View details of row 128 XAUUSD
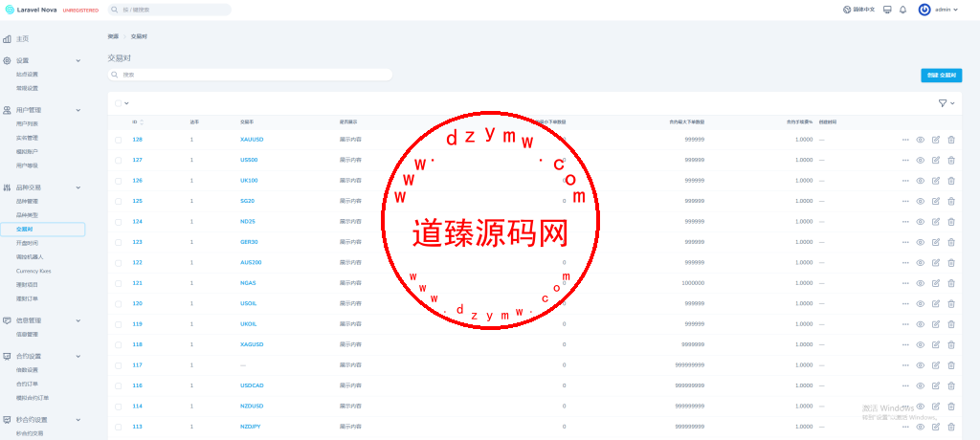Image resolution: width=980 pixels, height=440 pixels. 920,140
